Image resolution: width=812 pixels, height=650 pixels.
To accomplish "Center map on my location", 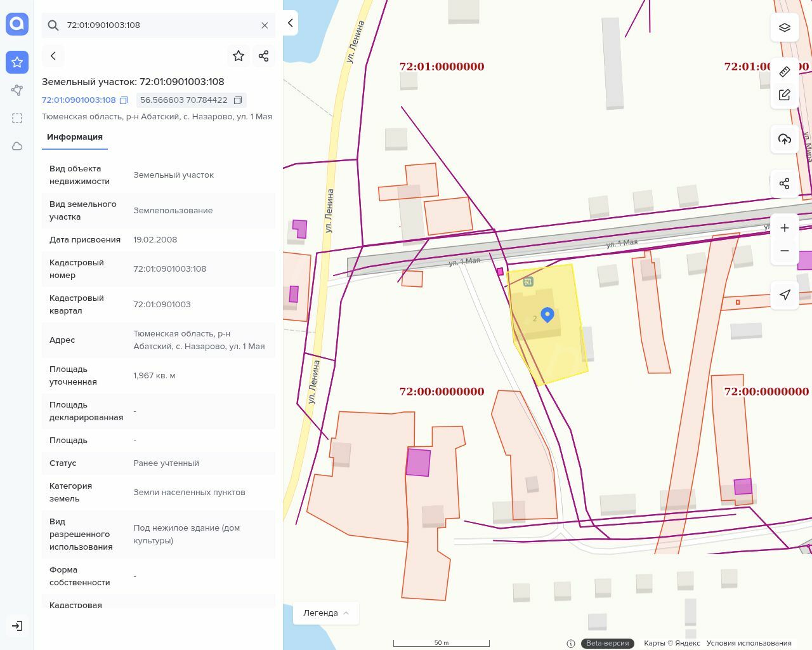I will click(784, 295).
